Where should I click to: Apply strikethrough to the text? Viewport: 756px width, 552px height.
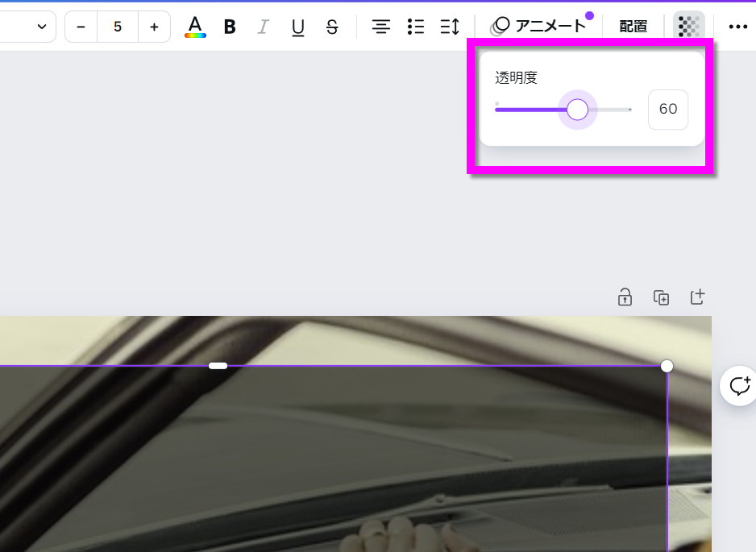coord(332,27)
